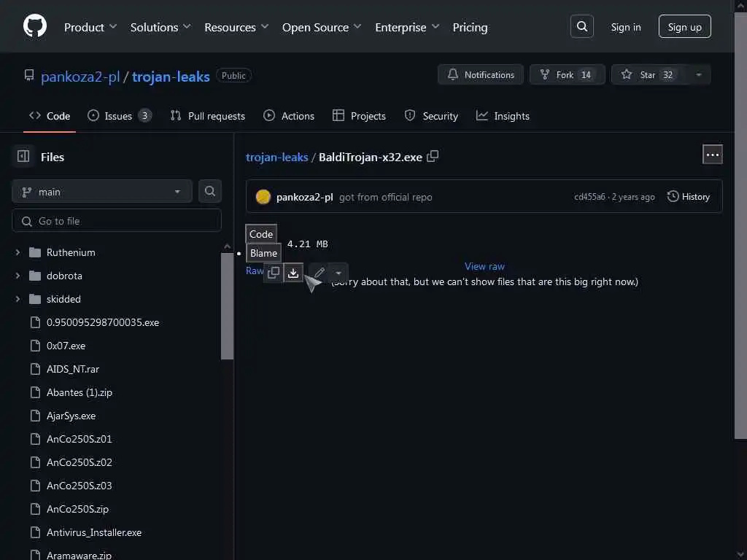Open the View raw link
Image resolution: width=747 pixels, height=560 pixels.
click(484, 266)
